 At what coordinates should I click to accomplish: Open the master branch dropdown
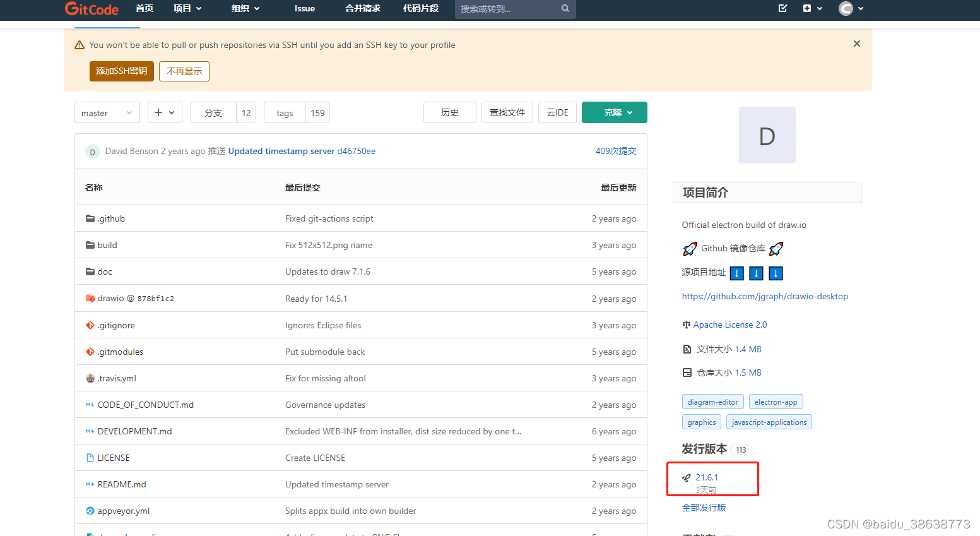coord(107,112)
